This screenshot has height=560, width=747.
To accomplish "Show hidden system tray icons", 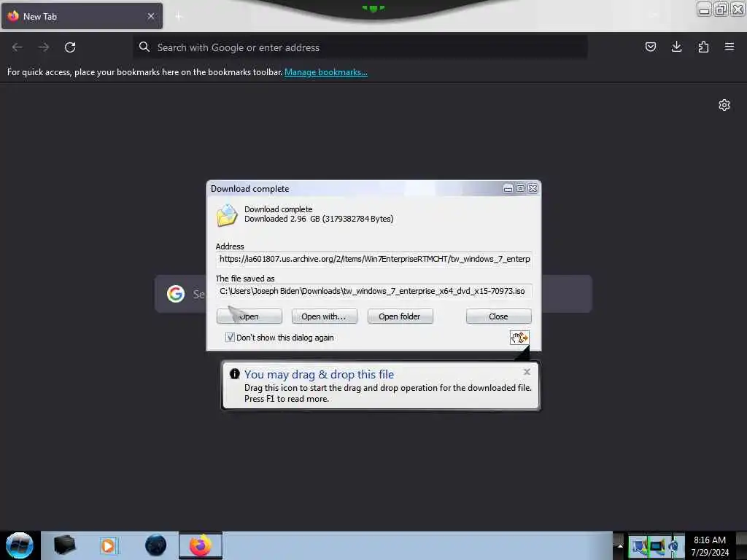I will pos(620,545).
